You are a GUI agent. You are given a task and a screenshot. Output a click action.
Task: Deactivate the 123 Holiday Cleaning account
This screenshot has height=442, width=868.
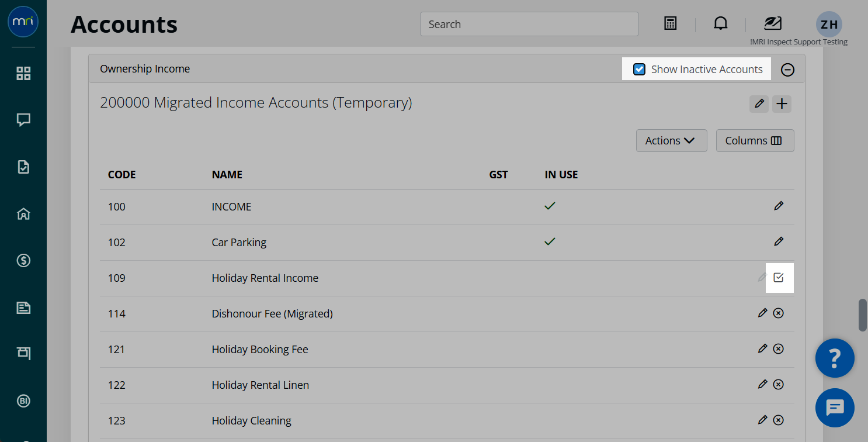click(x=779, y=420)
